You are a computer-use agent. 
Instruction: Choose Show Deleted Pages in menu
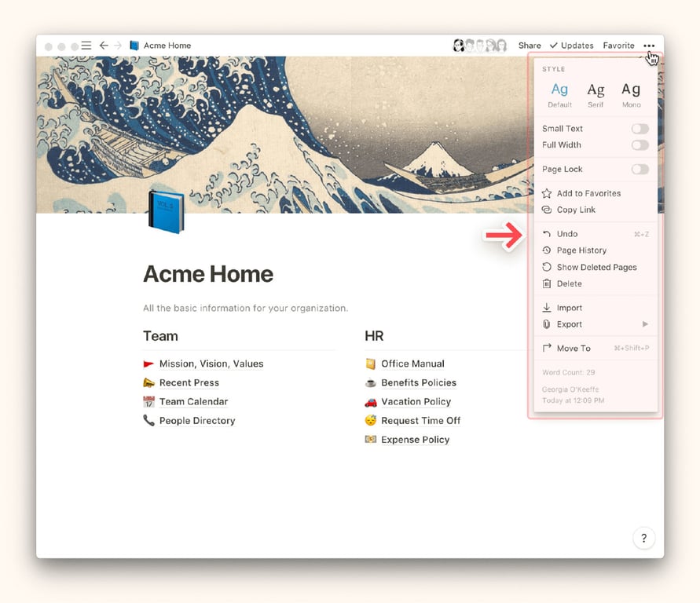596,267
